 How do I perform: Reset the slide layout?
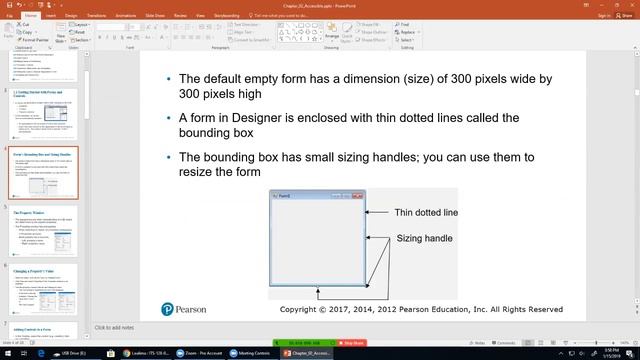point(77,32)
